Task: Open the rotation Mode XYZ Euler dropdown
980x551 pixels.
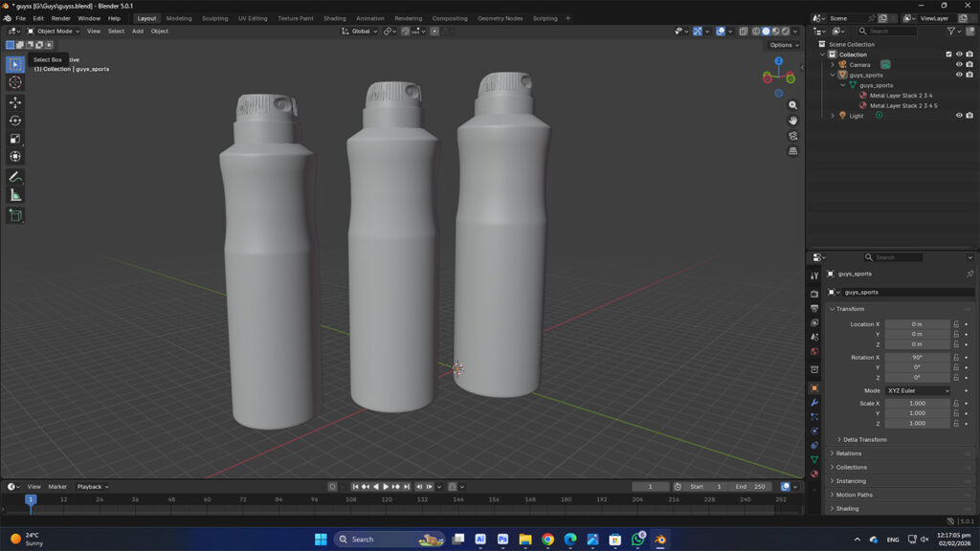Action: (x=918, y=390)
